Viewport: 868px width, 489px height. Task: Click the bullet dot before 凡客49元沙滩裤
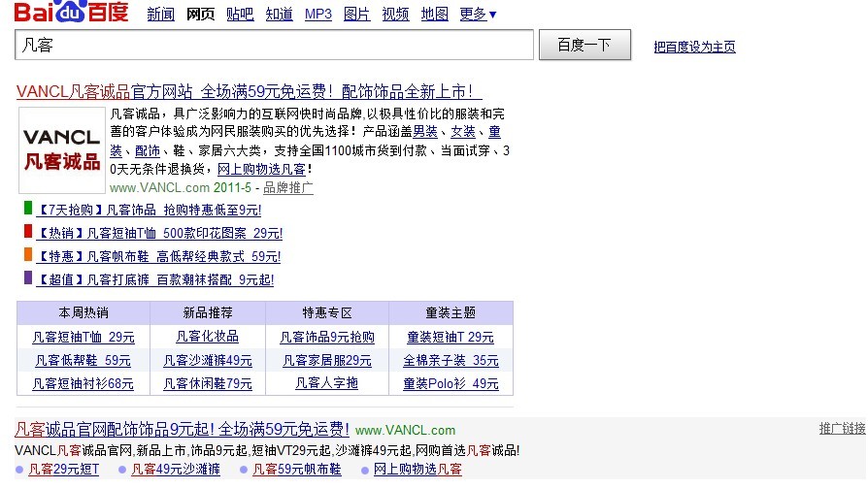[x=122, y=471]
